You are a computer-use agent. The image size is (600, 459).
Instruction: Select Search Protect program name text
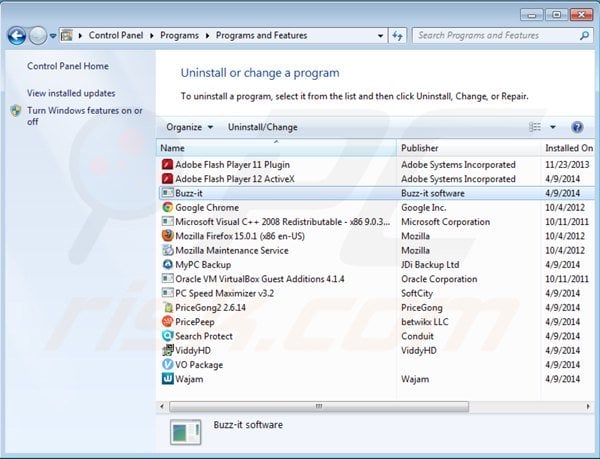pyautogui.click(x=204, y=336)
